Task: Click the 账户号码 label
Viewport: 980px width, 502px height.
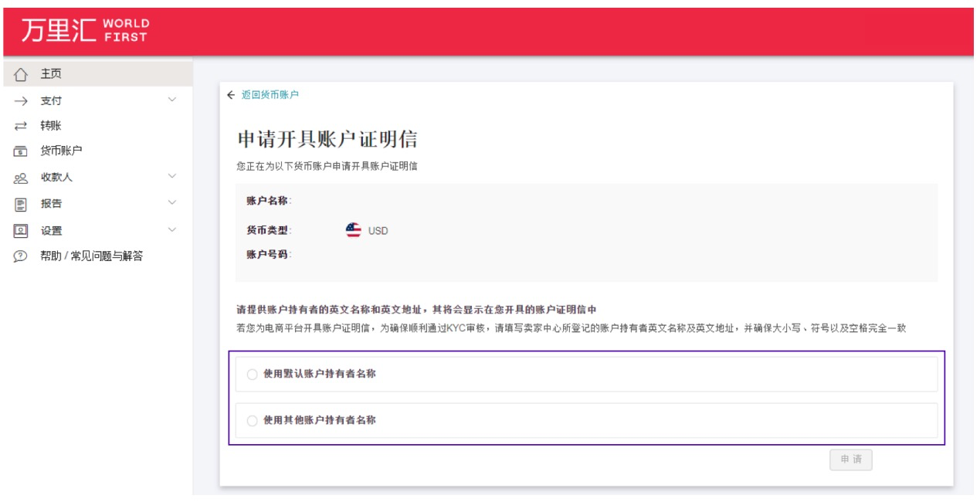Action: [269, 254]
